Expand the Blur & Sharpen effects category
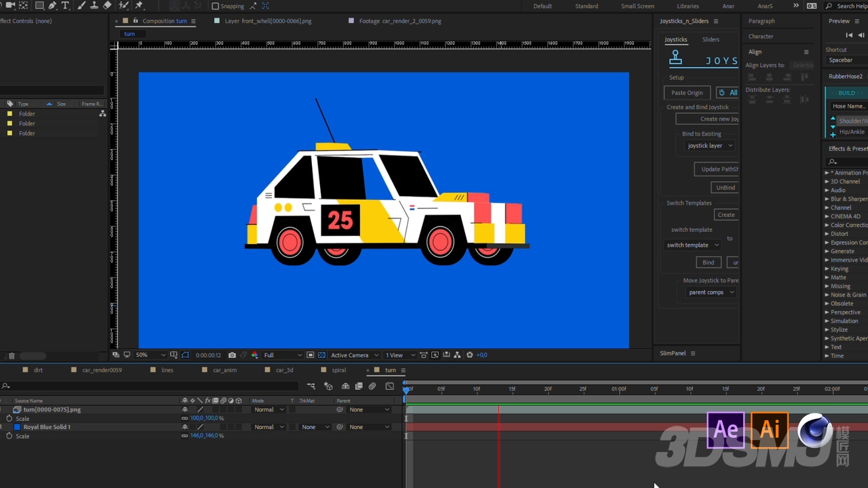868x488 pixels. tap(827, 199)
